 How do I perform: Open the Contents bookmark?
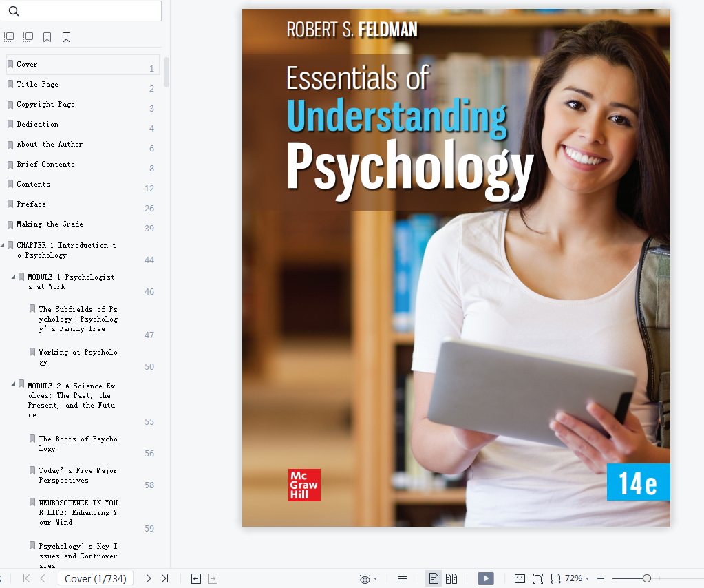[33, 184]
